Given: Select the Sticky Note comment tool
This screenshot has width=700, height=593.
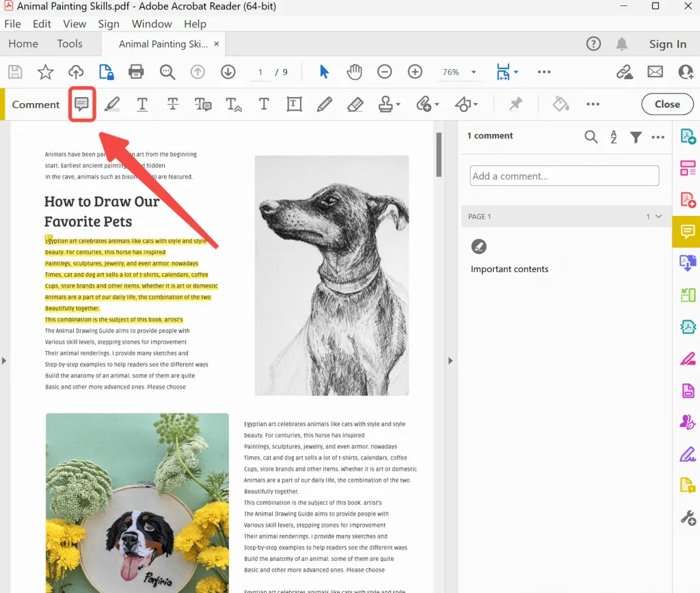Looking at the screenshot, I should 81,104.
